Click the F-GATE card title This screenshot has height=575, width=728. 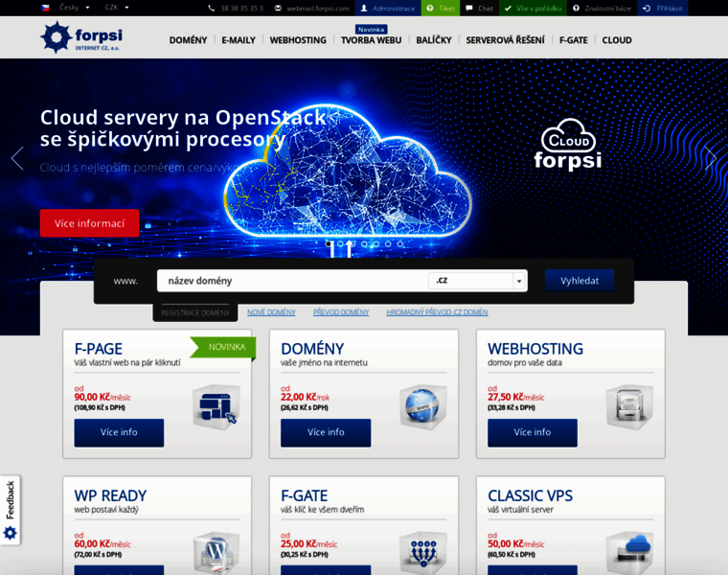[x=305, y=495]
